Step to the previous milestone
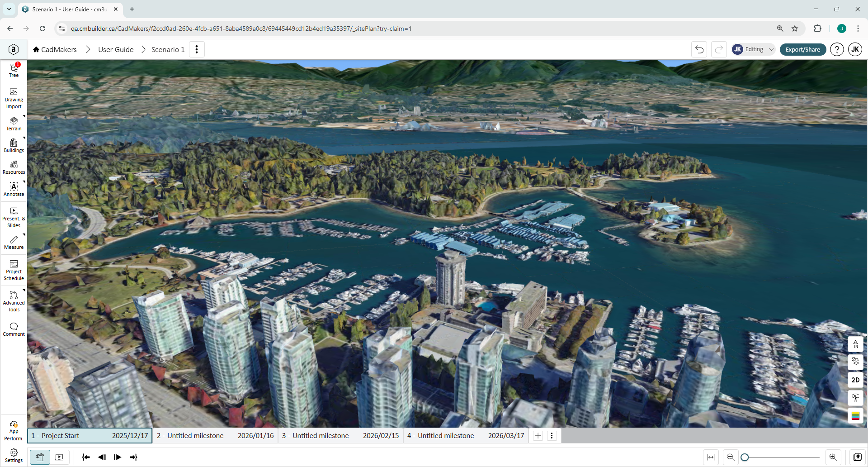The image size is (868, 467). tap(102, 457)
